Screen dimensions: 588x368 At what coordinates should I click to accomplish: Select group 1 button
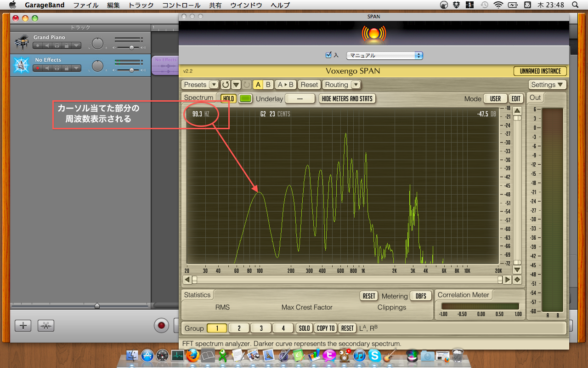217,328
